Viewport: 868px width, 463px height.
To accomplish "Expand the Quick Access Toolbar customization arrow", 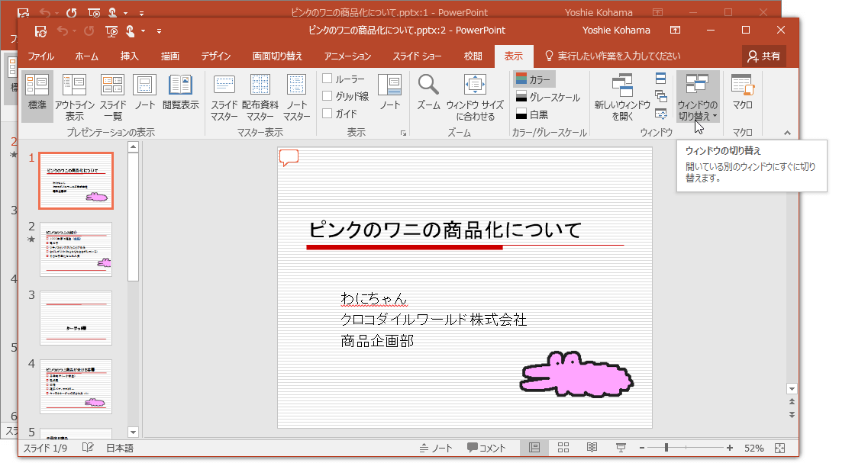I will click(x=159, y=31).
